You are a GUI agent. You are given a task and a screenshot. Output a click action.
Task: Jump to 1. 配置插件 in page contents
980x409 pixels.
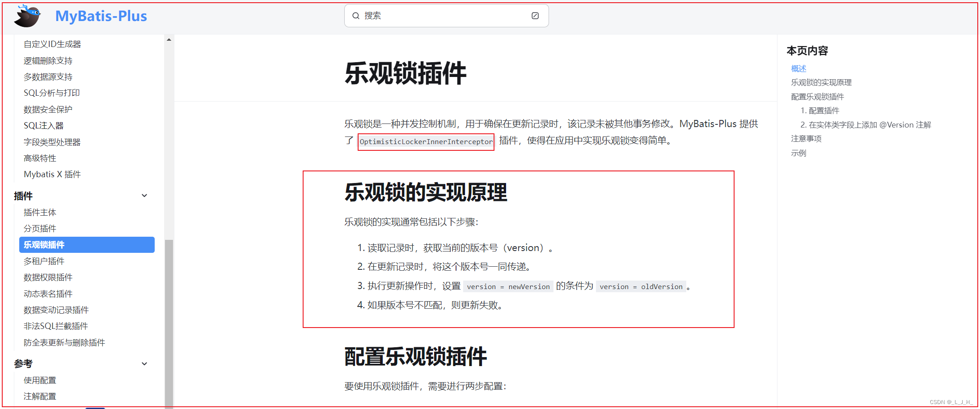pos(819,111)
